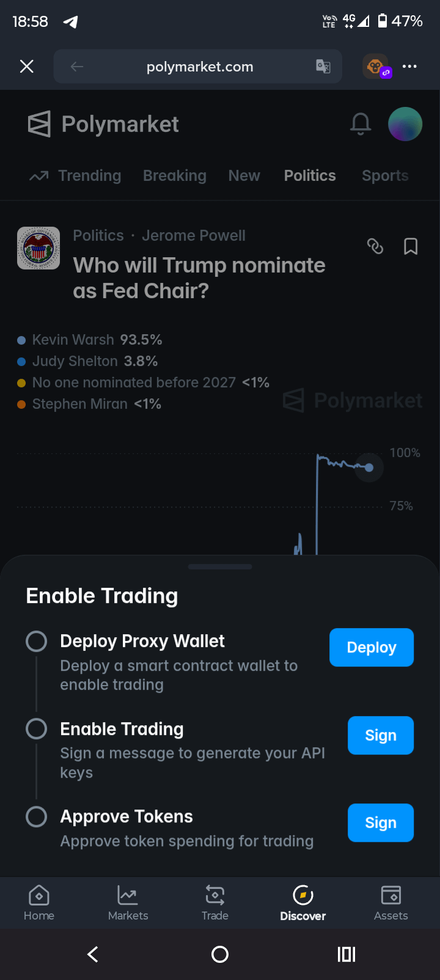Close the in-app browser with X
Viewport: 440px width, 980px height.
click(26, 67)
